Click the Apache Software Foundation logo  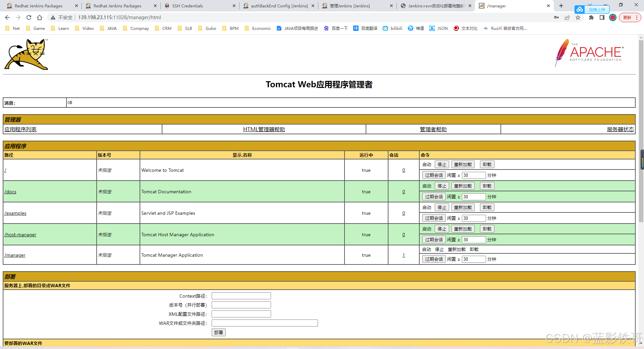(x=589, y=53)
